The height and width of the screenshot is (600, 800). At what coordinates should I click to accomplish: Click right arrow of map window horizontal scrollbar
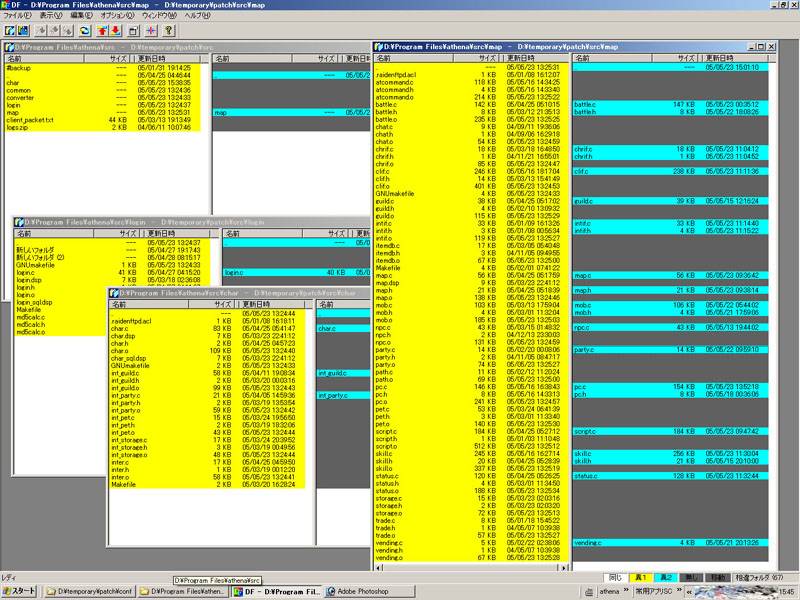[564, 567]
